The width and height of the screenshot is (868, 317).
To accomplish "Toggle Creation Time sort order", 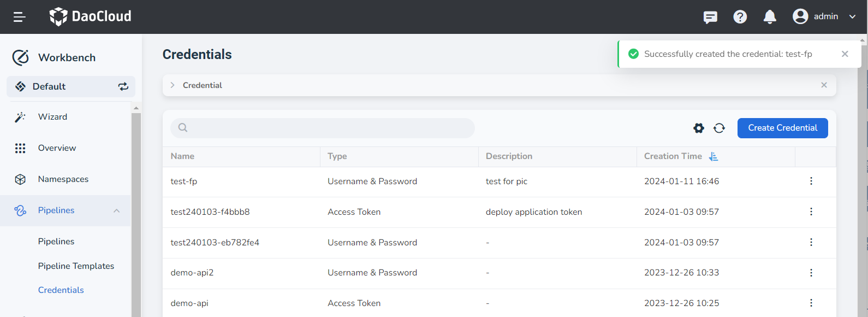I will click(x=713, y=156).
